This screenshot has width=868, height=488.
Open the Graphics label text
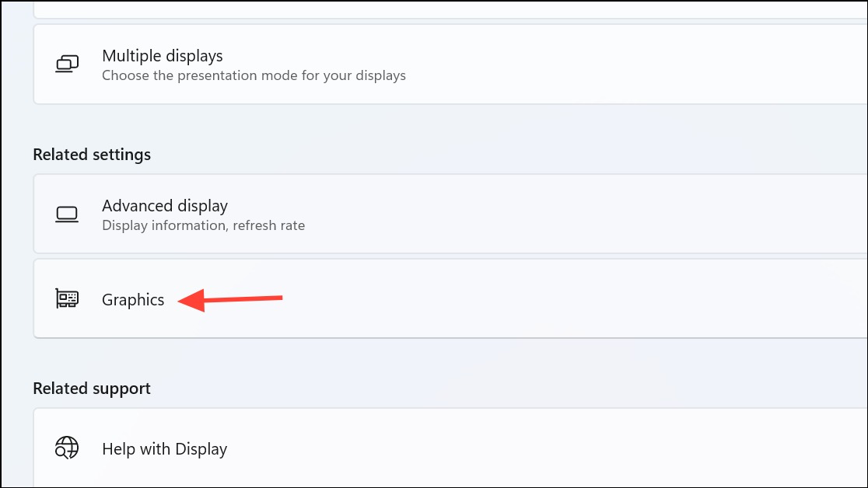[133, 299]
